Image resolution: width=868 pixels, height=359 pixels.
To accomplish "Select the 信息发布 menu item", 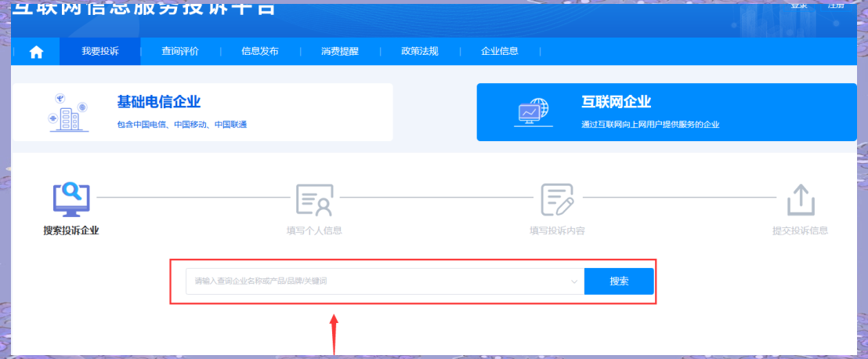I will pyautogui.click(x=259, y=52).
